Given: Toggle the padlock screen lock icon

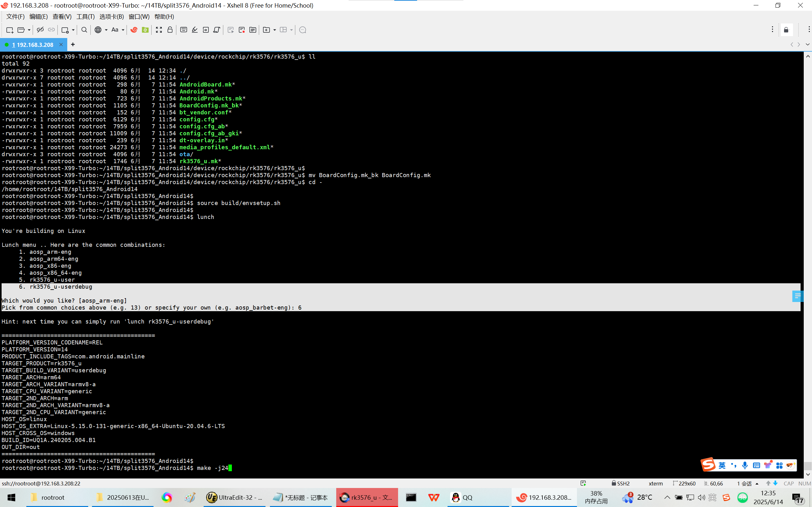Looking at the screenshot, I should point(170,30).
